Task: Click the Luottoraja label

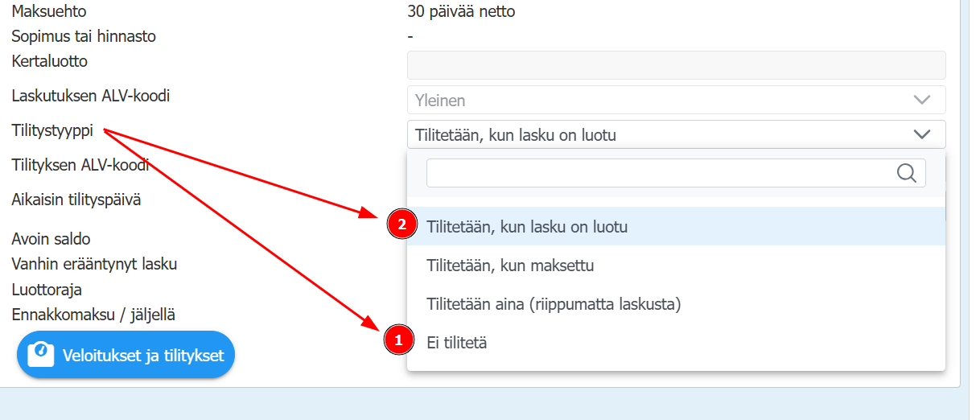Action: tap(47, 289)
